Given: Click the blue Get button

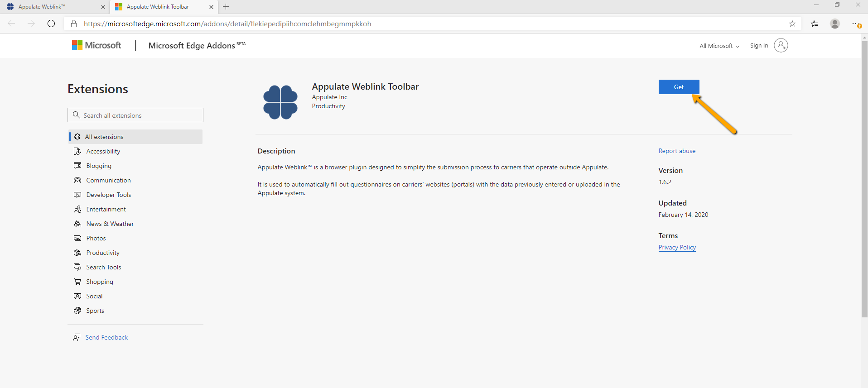Looking at the screenshot, I should pos(678,87).
